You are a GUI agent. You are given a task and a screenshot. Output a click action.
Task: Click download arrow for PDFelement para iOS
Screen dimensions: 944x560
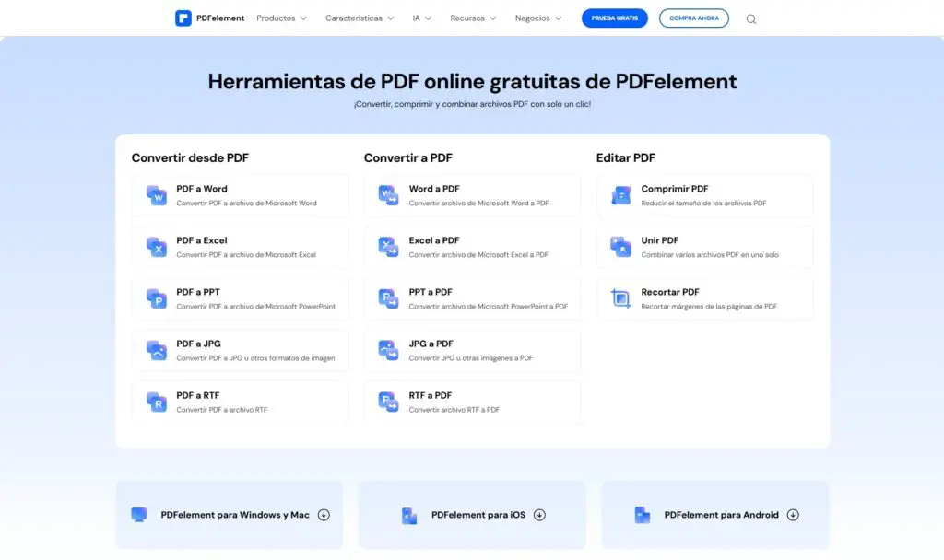point(539,515)
